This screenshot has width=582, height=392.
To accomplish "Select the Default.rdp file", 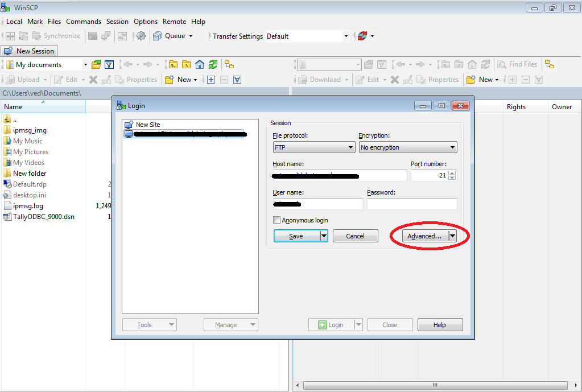I will pos(30,184).
